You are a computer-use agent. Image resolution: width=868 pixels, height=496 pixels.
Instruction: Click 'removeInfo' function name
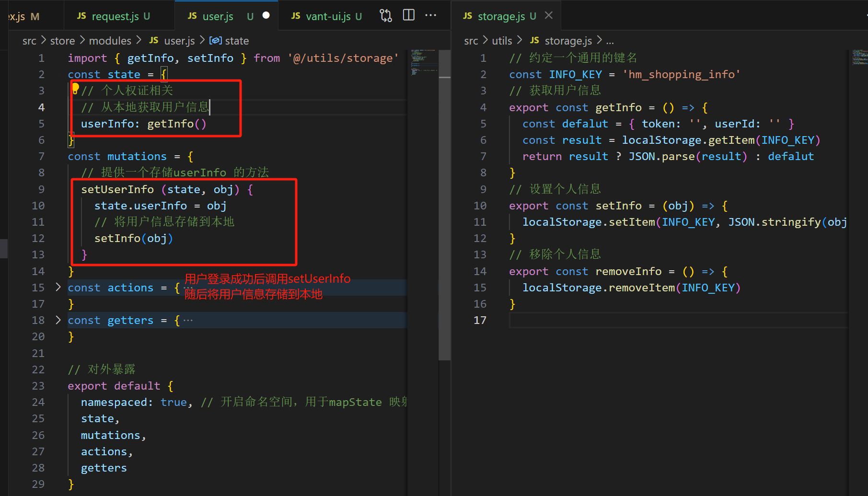[x=628, y=271]
